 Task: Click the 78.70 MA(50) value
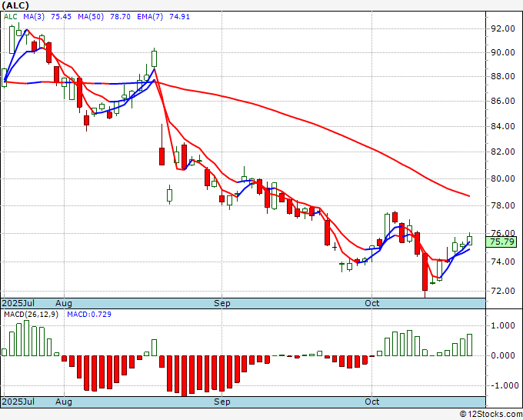(x=120, y=17)
